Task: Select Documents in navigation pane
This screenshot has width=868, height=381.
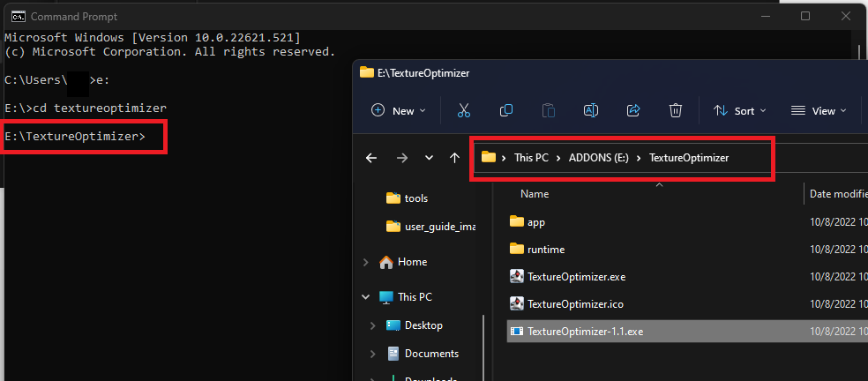Action: click(x=431, y=354)
